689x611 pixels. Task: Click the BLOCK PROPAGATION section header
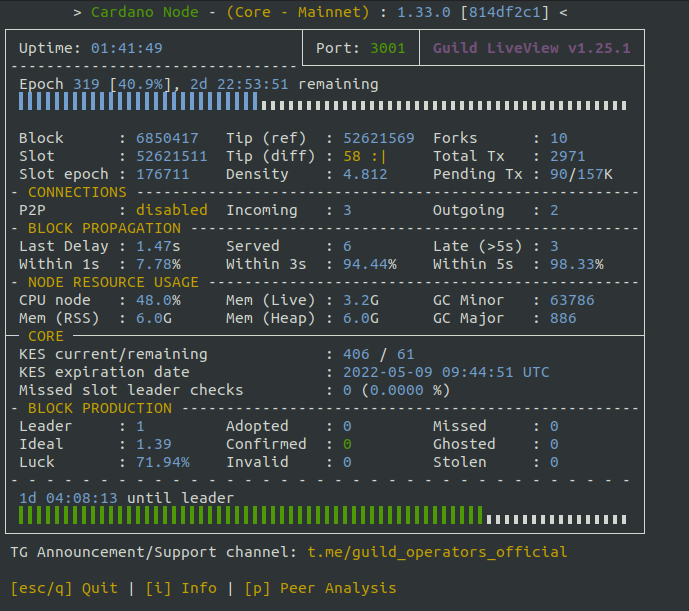pos(104,228)
